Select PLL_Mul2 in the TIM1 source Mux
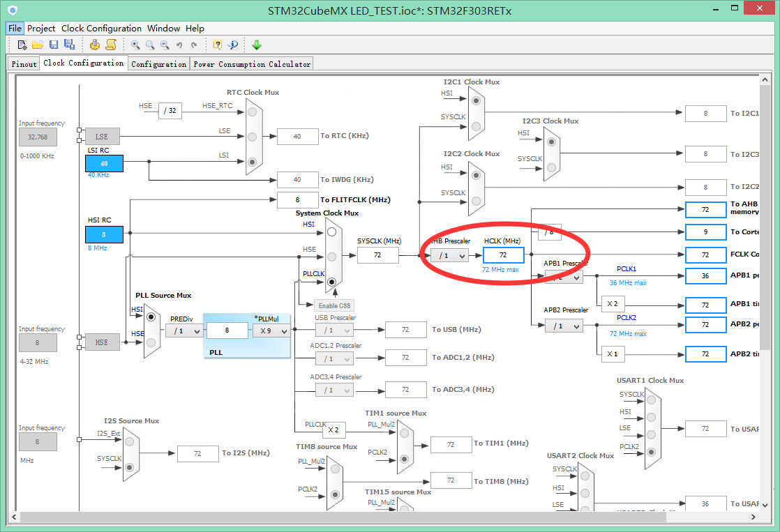 coord(405,434)
